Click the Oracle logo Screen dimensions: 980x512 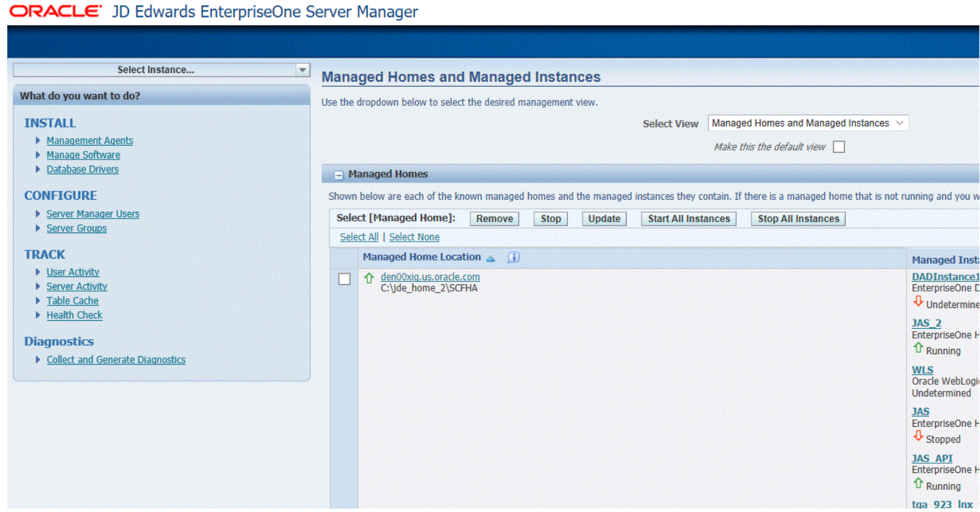55,12
